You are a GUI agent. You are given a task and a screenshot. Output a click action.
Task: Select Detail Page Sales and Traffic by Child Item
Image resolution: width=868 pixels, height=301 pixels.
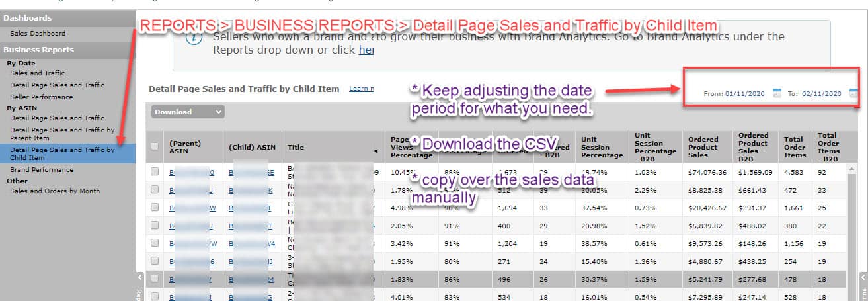point(62,153)
